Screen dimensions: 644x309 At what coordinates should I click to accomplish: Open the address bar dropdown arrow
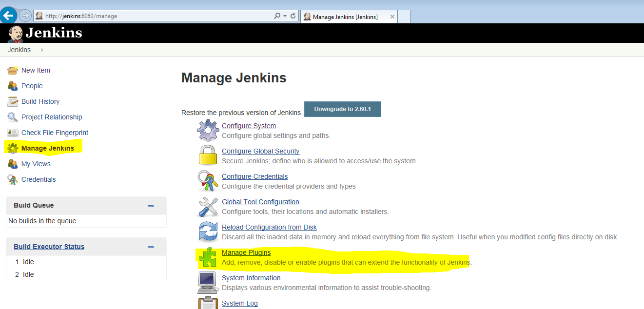(x=285, y=16)
